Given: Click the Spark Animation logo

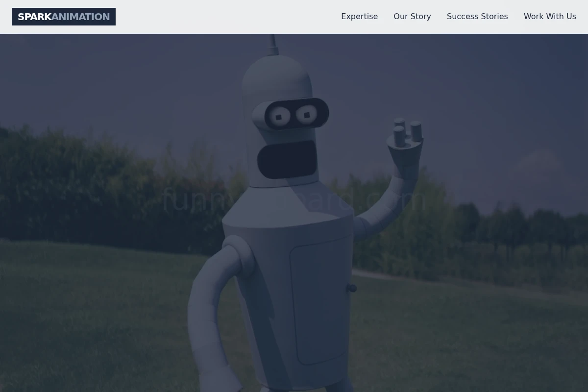Looking at the screenshot, I should (x=64, y=17).
